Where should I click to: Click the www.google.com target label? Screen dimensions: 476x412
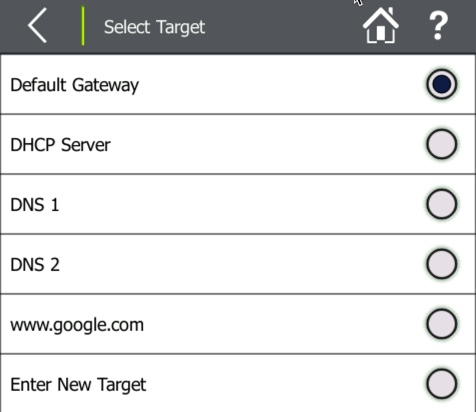click(x=77, y=325)
